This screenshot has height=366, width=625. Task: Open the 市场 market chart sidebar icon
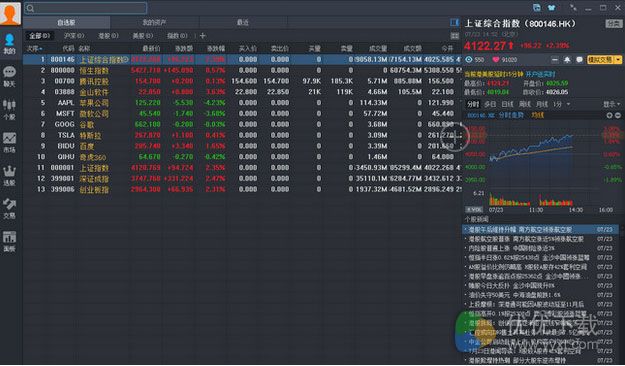pyautogui.click(x=9, y=142)
